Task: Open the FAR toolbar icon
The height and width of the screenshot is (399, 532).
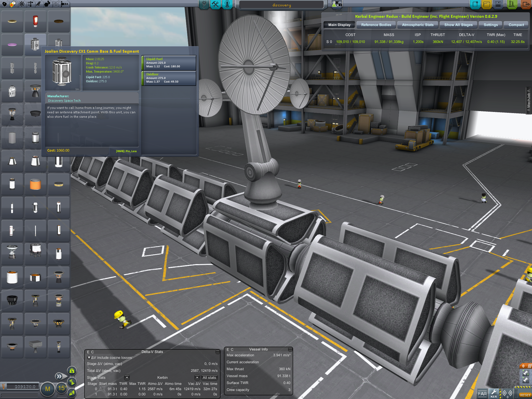Action: (482, 394)
